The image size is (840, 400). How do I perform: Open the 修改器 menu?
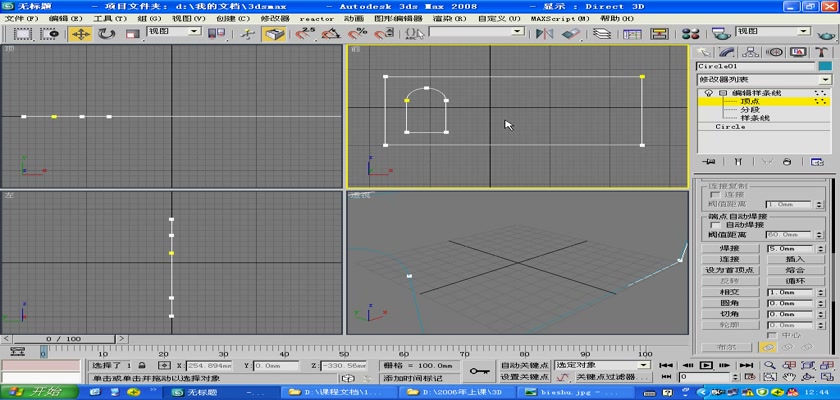point(275,18)
